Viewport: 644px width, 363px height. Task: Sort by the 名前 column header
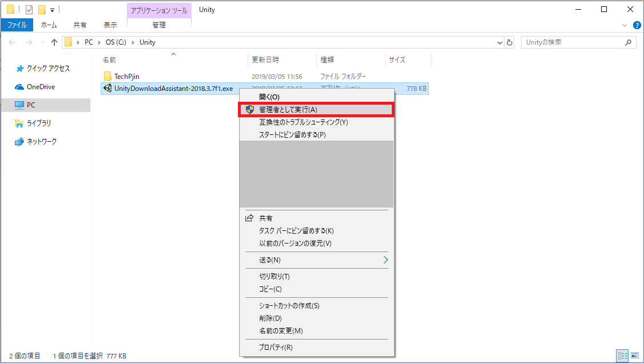pos(174,60)
